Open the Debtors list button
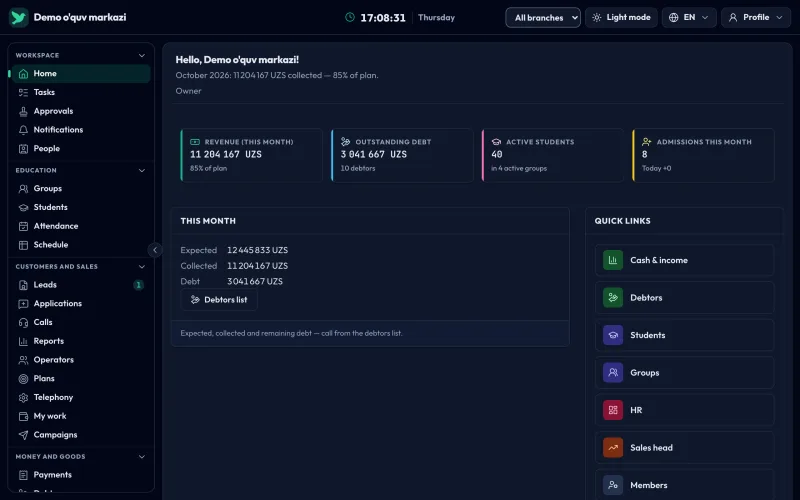This screenshot has height=500, width=800. tap(219, 300)
